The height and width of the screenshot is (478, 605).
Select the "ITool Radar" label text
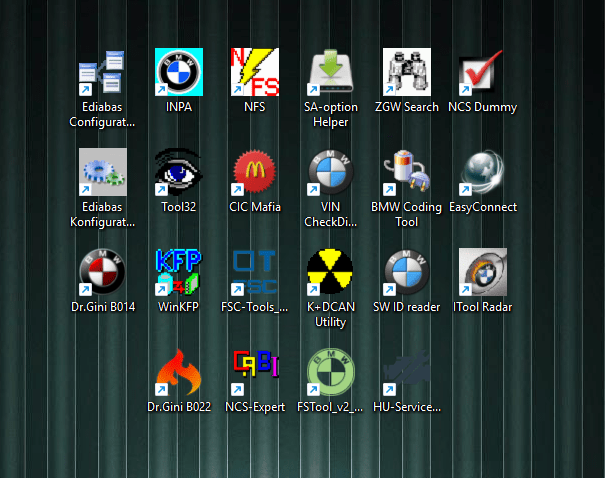point(483,307)
